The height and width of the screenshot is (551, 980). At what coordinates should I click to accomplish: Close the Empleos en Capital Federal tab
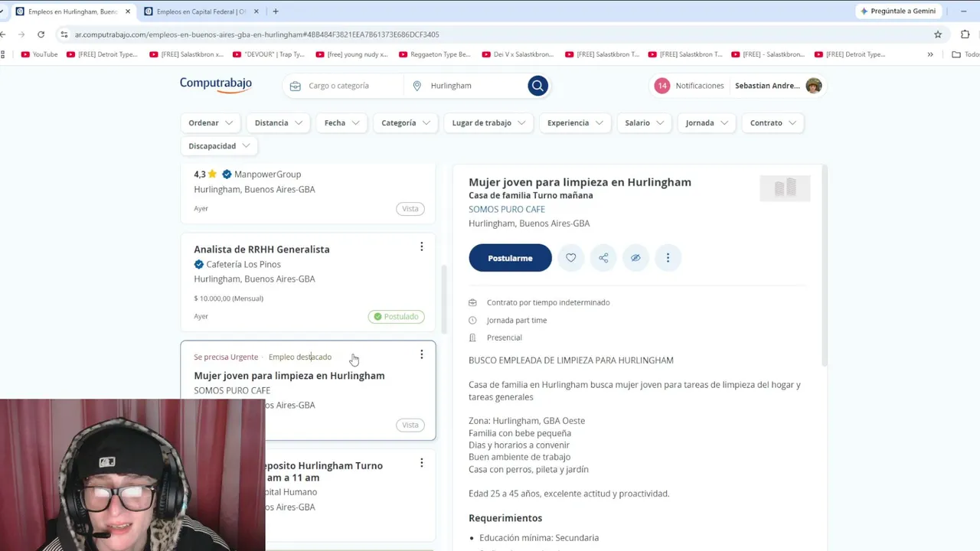(x=256, y=11)
